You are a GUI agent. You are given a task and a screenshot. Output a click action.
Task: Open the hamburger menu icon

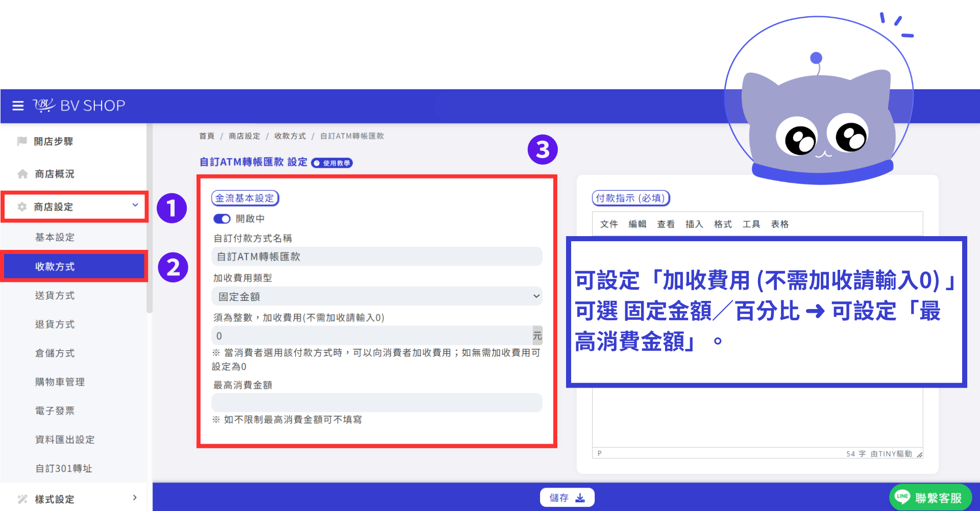18,106
